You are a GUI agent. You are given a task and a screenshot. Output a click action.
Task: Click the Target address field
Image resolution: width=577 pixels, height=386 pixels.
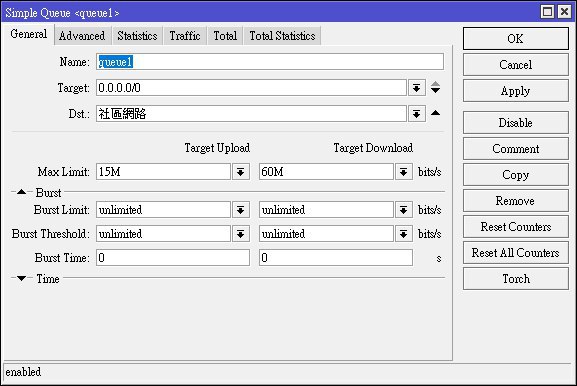click(x=251, y=88)
